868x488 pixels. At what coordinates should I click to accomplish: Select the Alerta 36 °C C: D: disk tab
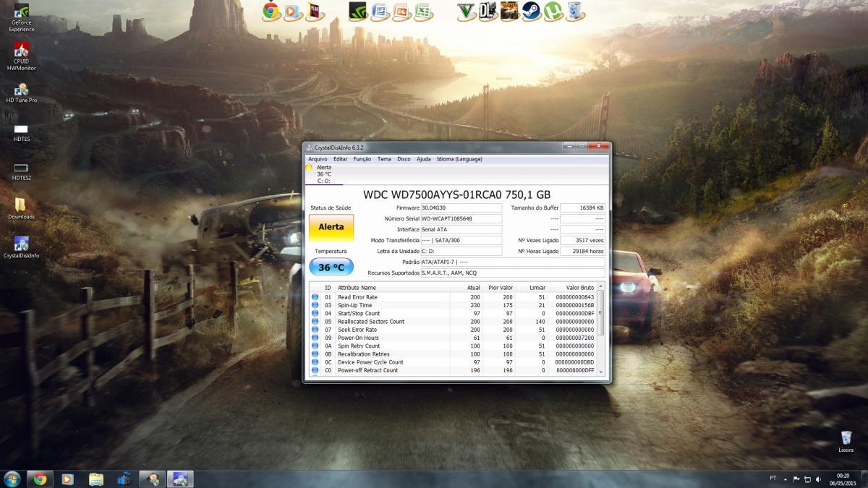click(323, 174)
